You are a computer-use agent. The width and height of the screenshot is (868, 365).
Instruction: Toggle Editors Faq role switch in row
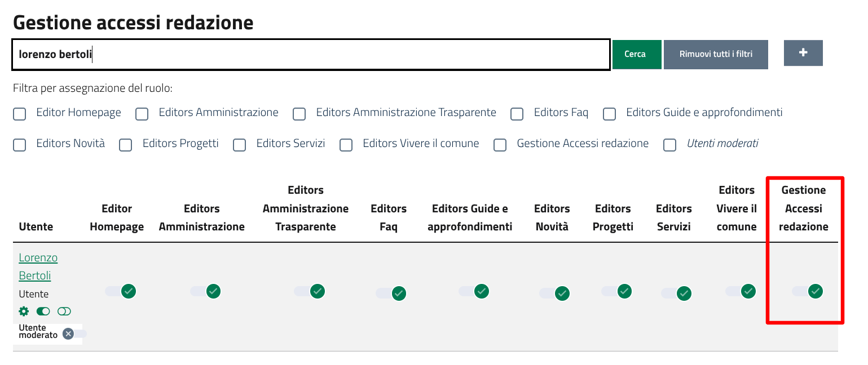(x=391, y=293)
